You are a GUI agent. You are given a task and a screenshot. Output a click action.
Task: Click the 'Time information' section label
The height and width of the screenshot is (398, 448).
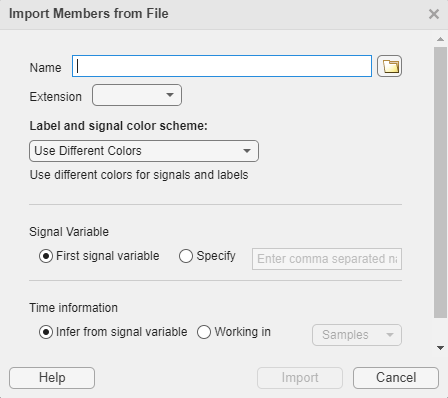pos(73,308)
